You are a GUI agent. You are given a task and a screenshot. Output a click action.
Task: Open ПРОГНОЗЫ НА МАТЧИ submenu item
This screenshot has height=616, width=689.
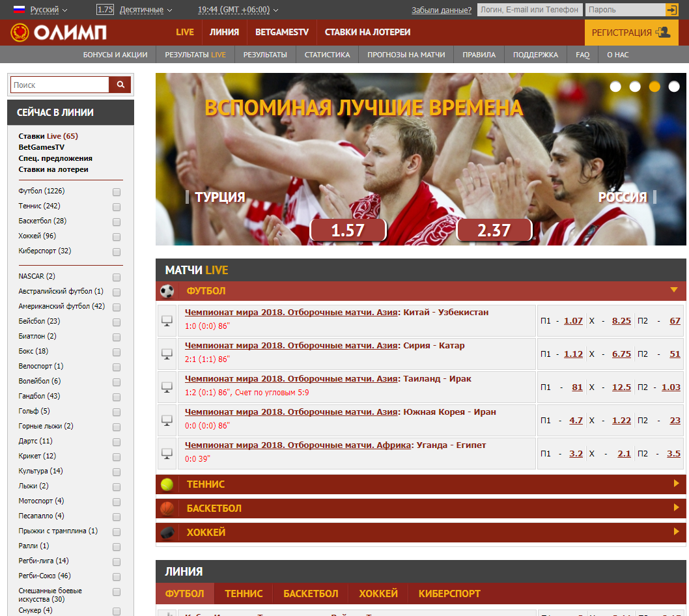click(406, 55)
